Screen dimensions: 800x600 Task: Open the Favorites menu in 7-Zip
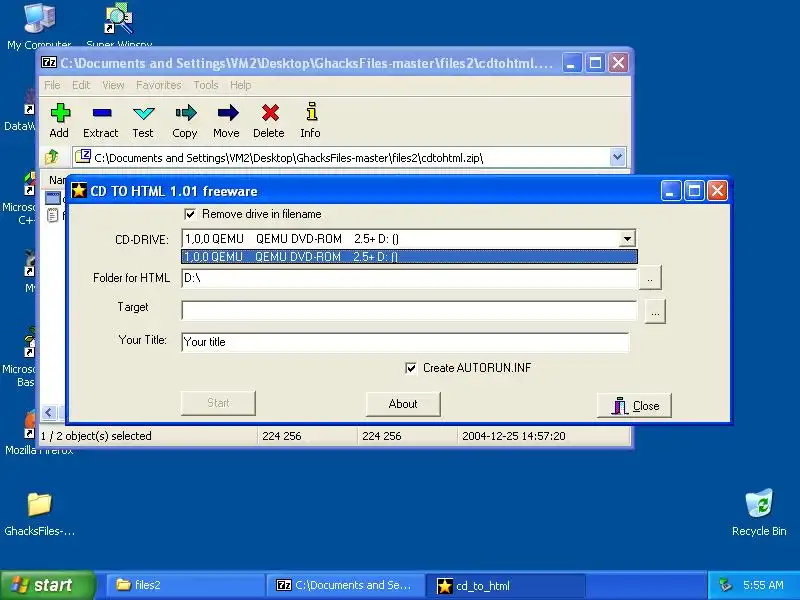click(x=159, y=85)
